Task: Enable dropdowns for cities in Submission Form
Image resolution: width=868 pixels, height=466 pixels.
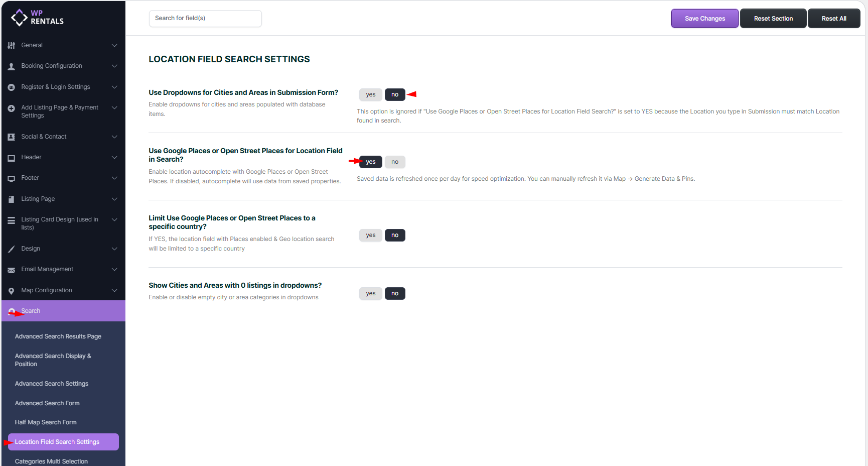Action: click(370, 94)
